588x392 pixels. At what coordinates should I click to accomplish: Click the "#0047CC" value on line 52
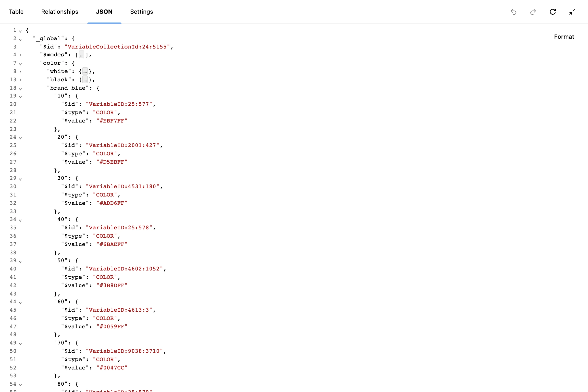112,368
